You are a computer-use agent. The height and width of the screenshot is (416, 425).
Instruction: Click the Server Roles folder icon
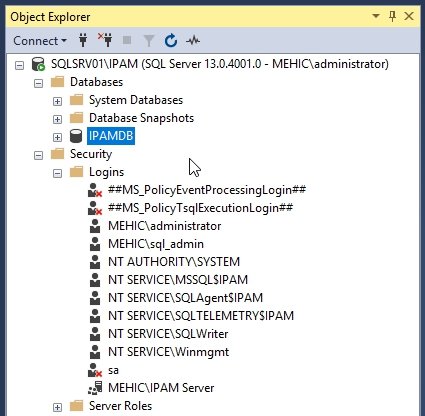(77, 406)
